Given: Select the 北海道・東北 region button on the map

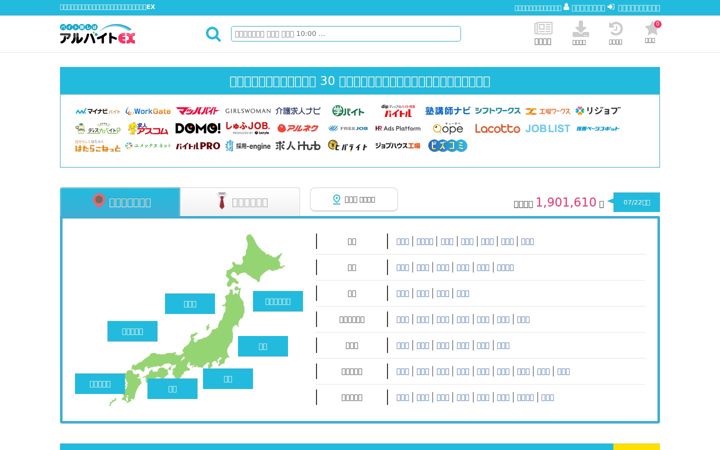Looking at the screenshot, I should pyautogui.click(x=278, y=301).
